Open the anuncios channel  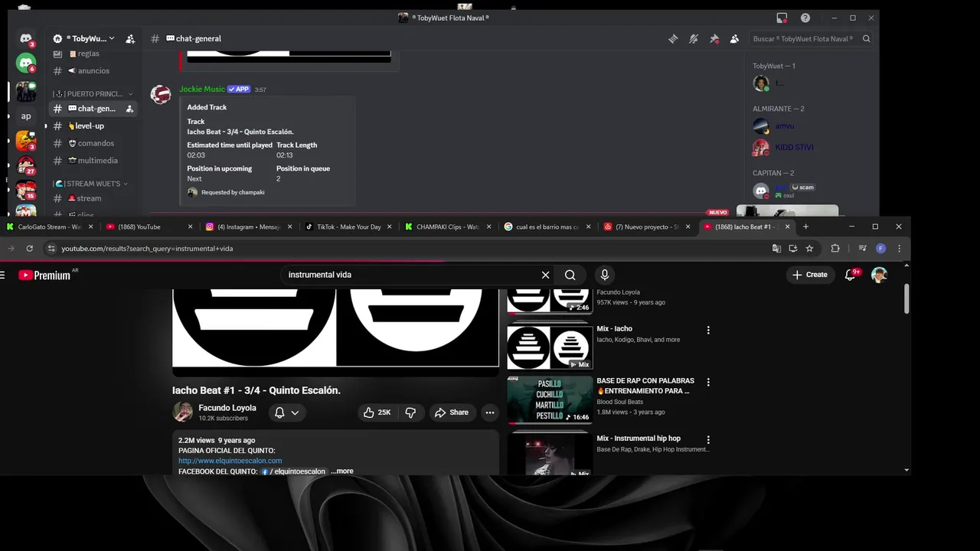coord(92,70)
